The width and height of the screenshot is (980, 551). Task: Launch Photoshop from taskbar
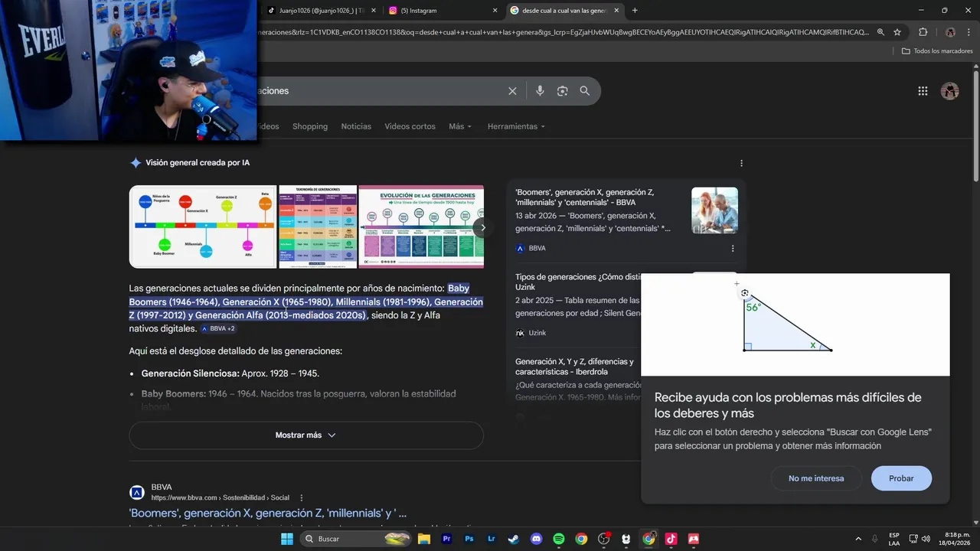[x=469, y=539]
